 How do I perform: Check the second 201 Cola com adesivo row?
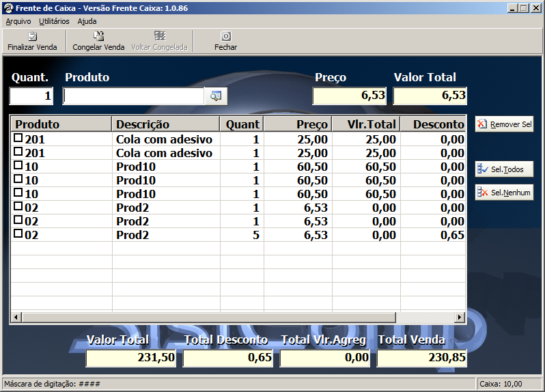pyautogui.click(x=18, y=152)
